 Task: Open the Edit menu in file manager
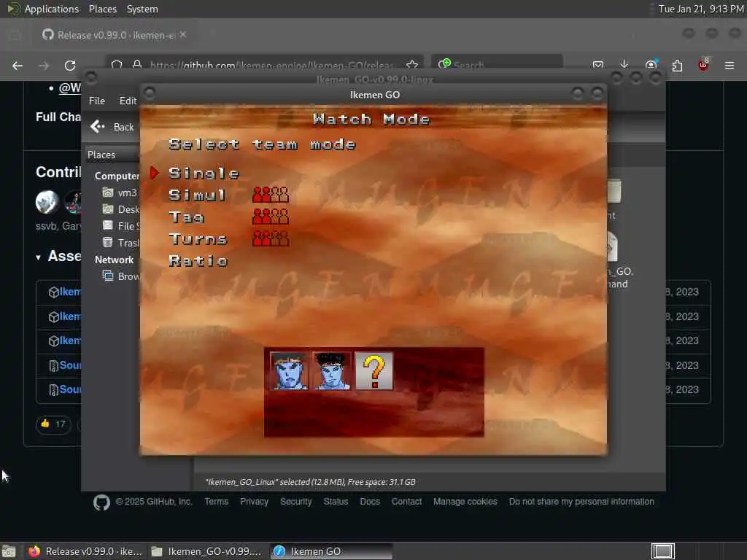(128, 101)
